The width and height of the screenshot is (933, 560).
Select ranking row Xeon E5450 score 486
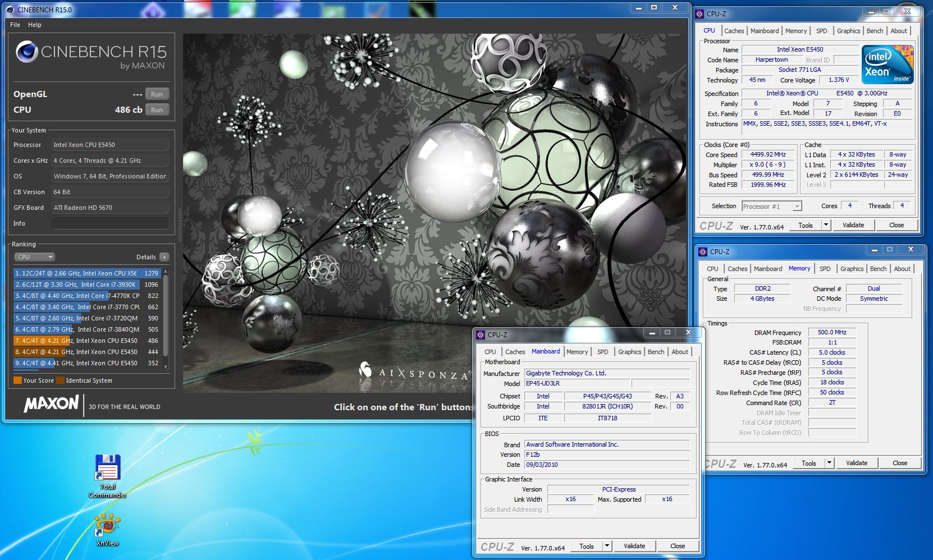point(87,341)
